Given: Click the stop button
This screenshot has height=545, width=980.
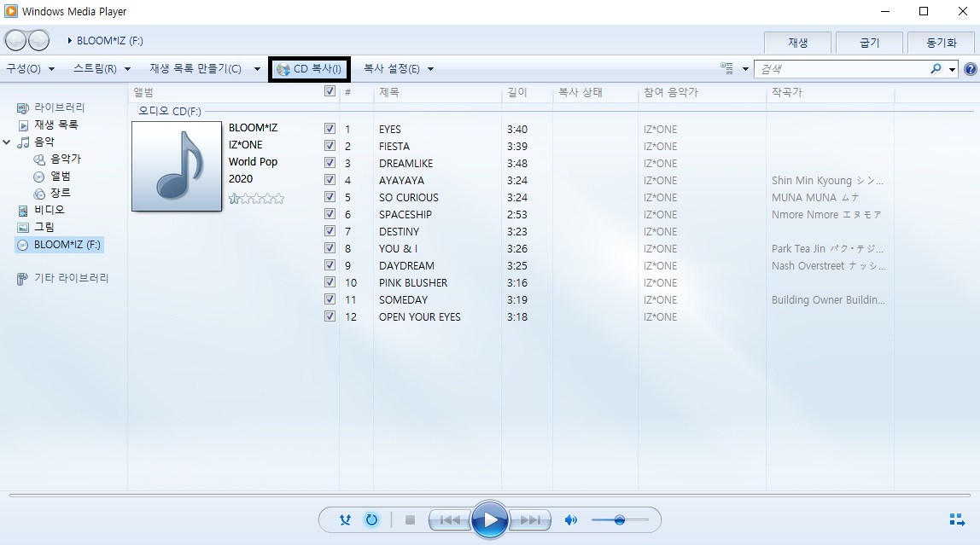Looking at the screenshot, I should (410, 519).
